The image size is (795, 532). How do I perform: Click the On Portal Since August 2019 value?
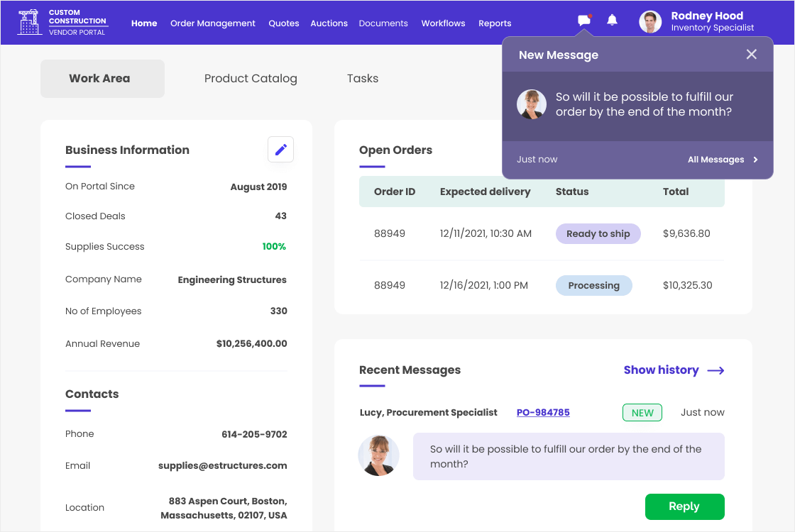pyautogui.click(x=258, y=187)
